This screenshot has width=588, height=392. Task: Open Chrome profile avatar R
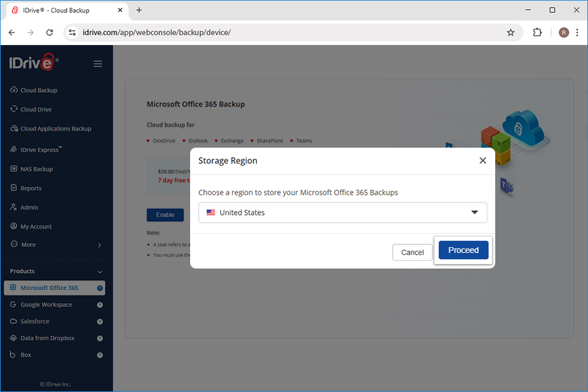tap(564, 33)
